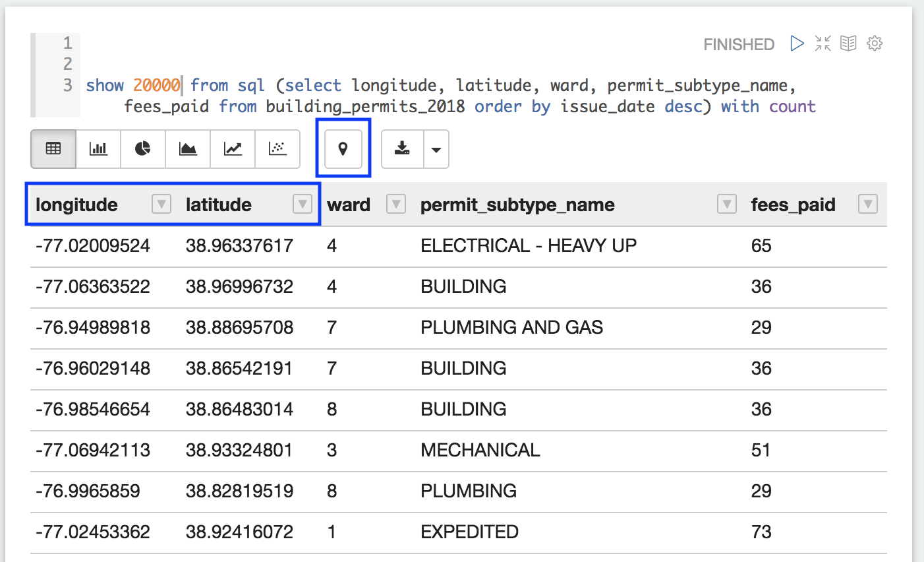The width and height of the screenshot is (924, 562).
Task: Sort by the longitude column header
Action: tap(76, 205)
